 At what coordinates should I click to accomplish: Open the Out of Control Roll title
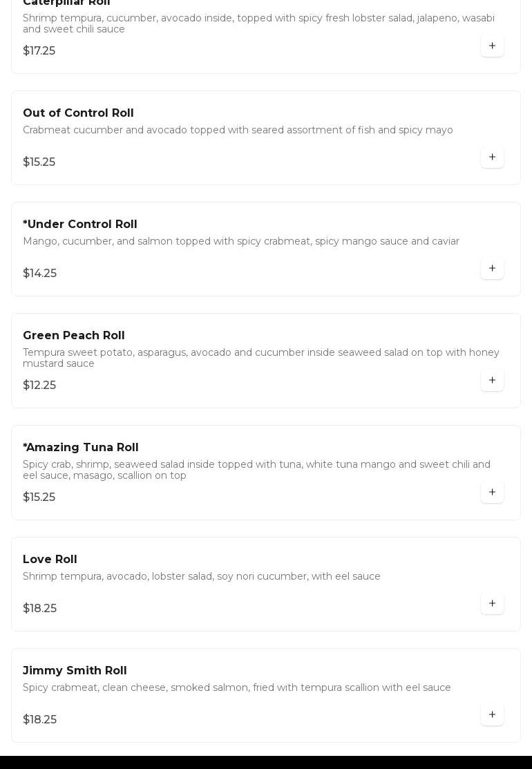78,113
